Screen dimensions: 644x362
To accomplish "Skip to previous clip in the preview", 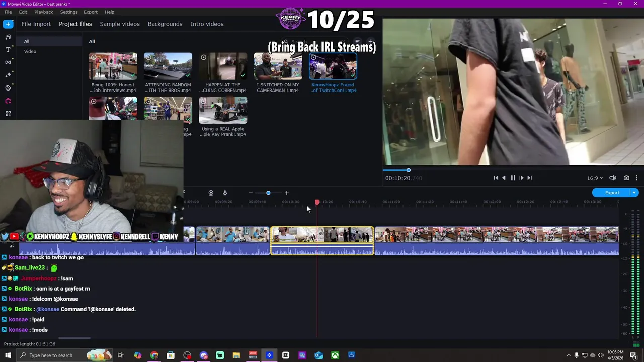I will point(496,178).
